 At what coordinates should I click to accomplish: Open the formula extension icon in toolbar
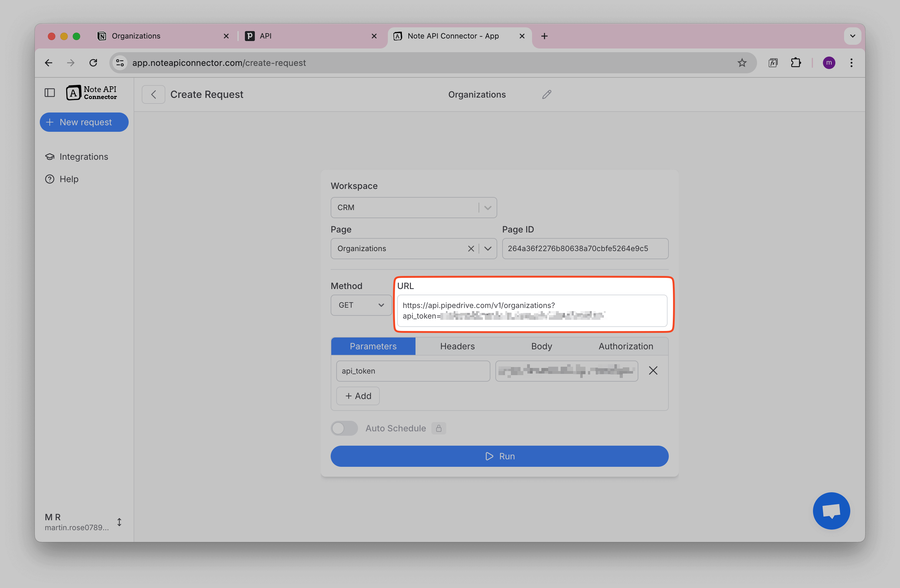click(x=773, y=63)
